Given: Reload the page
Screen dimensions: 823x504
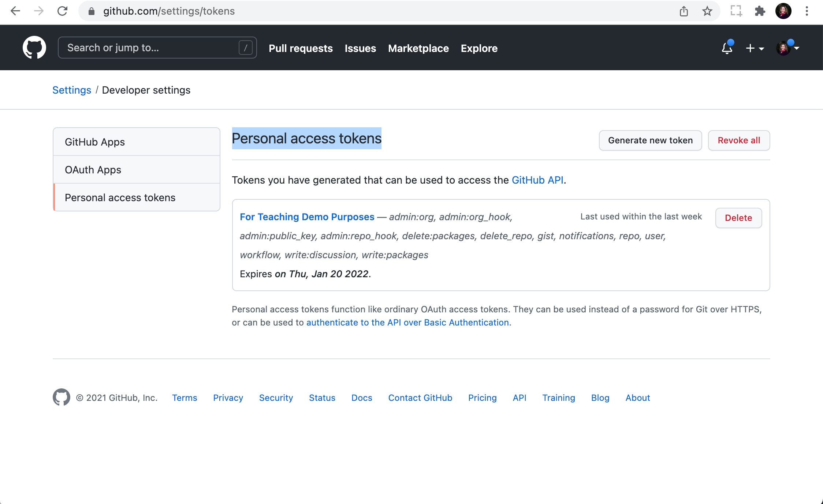Looking at the screenshot, I should pyautogui.click(x=62, y=11).
